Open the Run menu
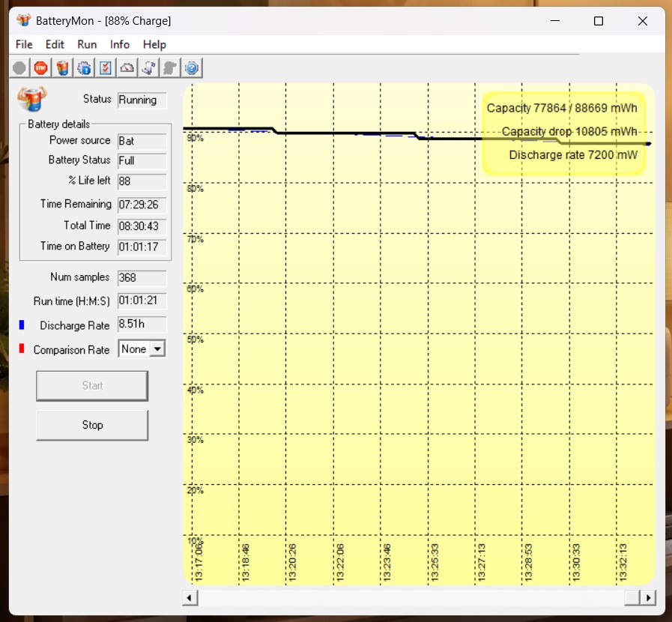 point(87,44)
